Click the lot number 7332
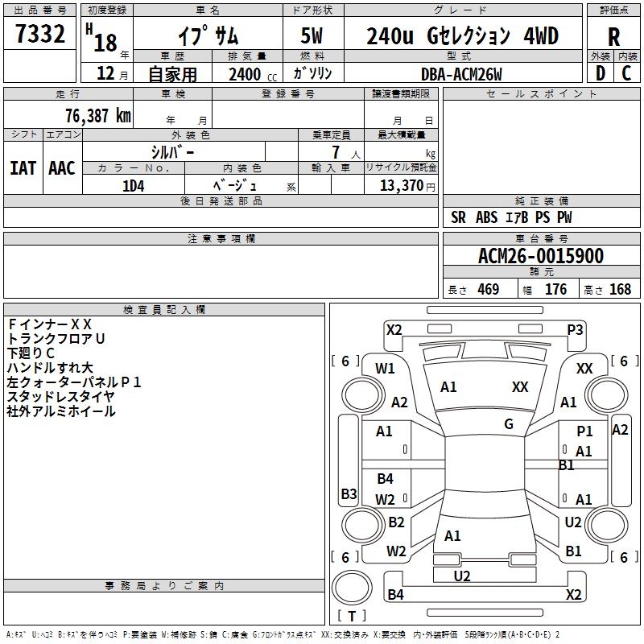Screen dimensions: 644x644 tap(40, 36)
